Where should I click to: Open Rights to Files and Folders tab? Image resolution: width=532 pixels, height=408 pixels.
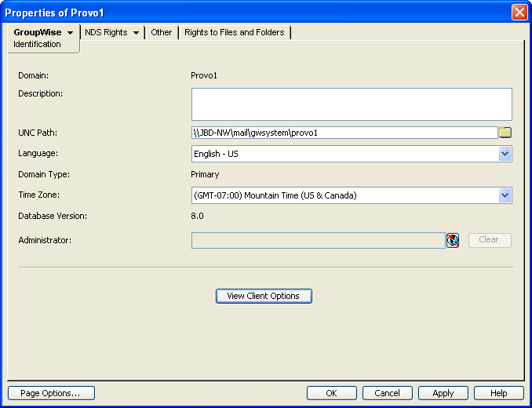point(235,32)
